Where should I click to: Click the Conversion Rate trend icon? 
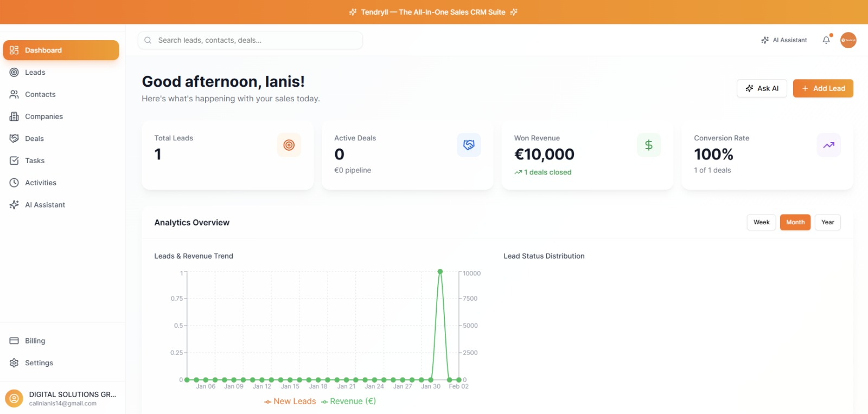click(828, 145)
